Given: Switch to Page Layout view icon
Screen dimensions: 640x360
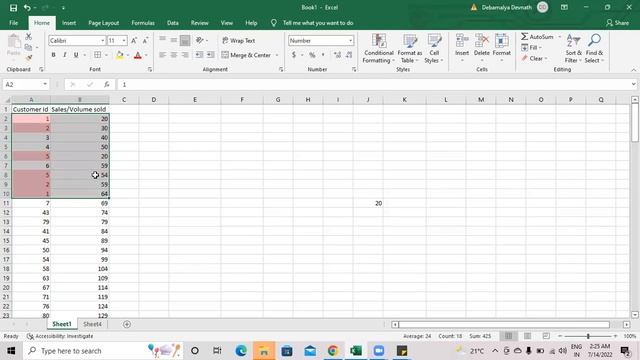Looking at the screenshot, I should click(527, 336).
